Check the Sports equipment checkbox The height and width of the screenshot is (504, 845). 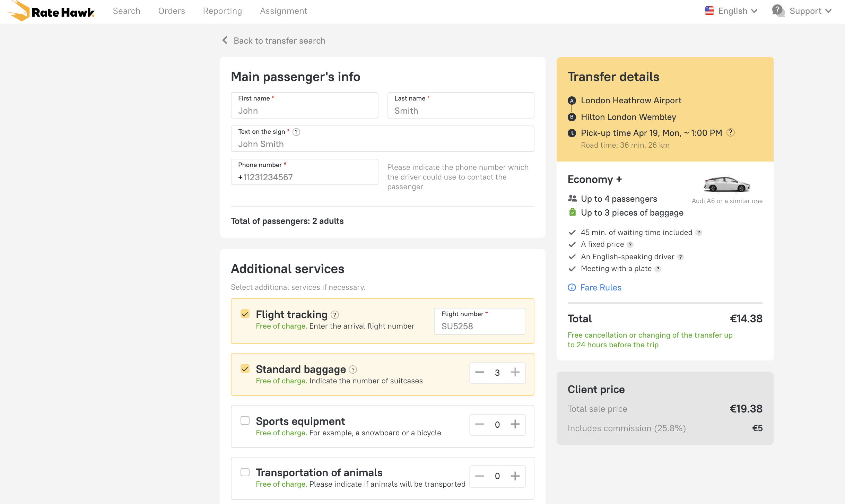pyautogui.click(x=245, y=420)
